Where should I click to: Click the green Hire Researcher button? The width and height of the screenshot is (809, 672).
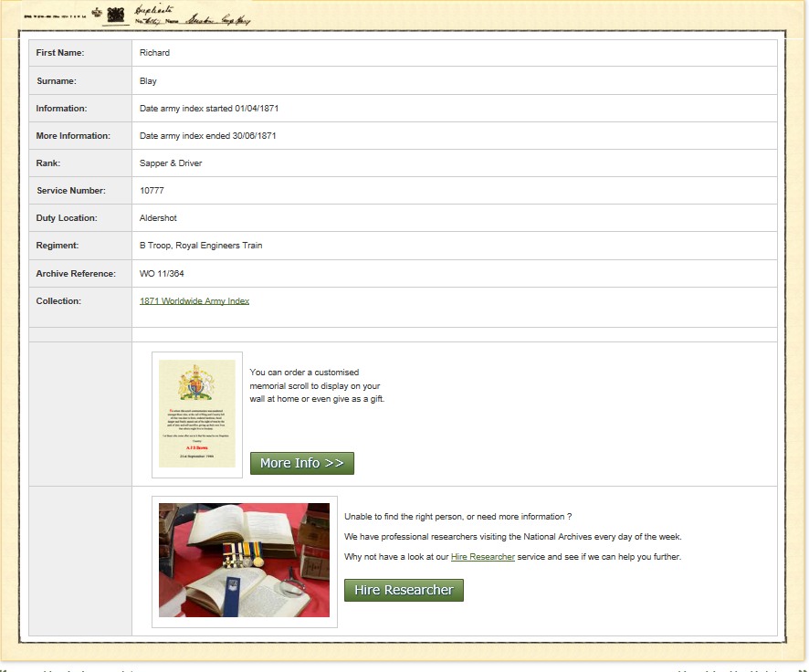tap(404, 590)
